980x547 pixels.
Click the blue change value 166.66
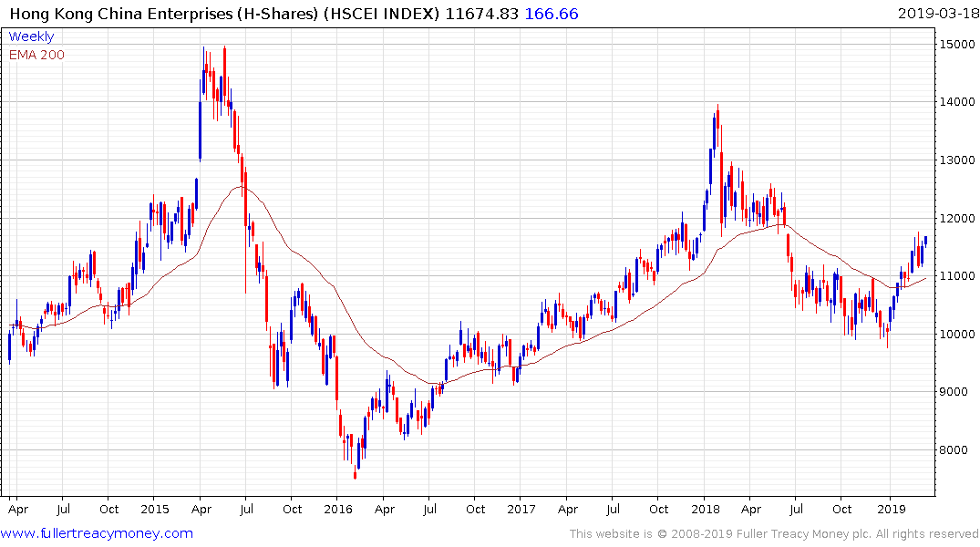tap(552, 13)
